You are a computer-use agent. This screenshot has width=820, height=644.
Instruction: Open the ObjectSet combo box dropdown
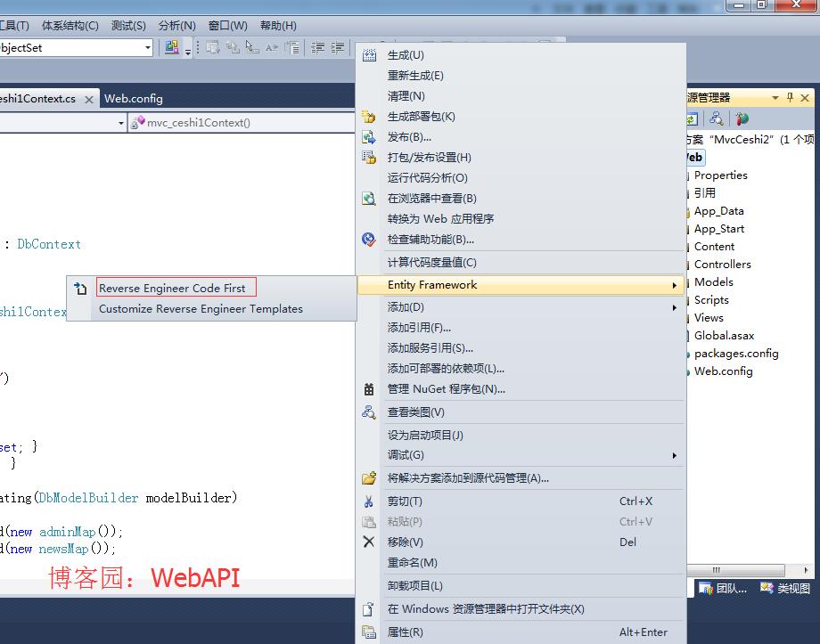click(148, 48)
